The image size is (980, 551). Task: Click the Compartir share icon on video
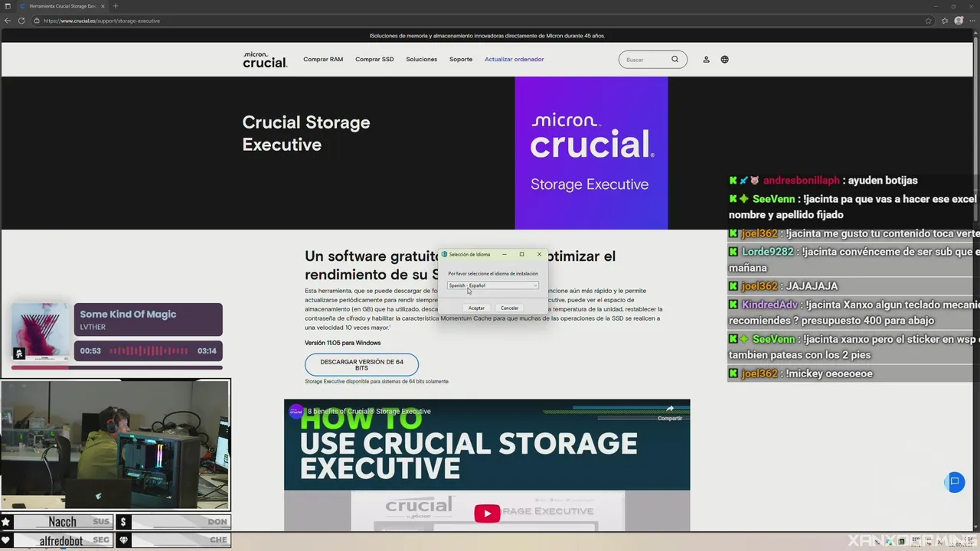[x=670, y=412]
